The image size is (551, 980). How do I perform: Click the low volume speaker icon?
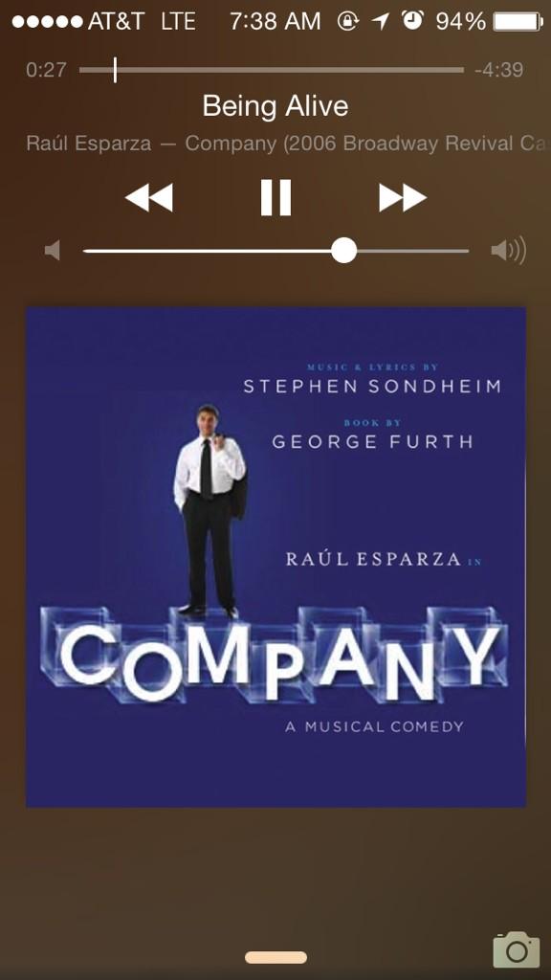pyautogui.click(x=53, y=251)
